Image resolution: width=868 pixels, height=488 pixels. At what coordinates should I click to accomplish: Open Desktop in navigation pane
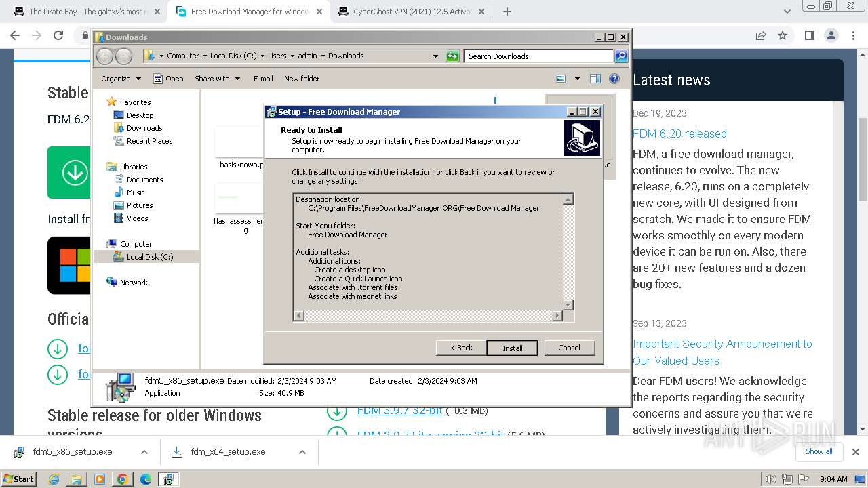tap(140, 115)
